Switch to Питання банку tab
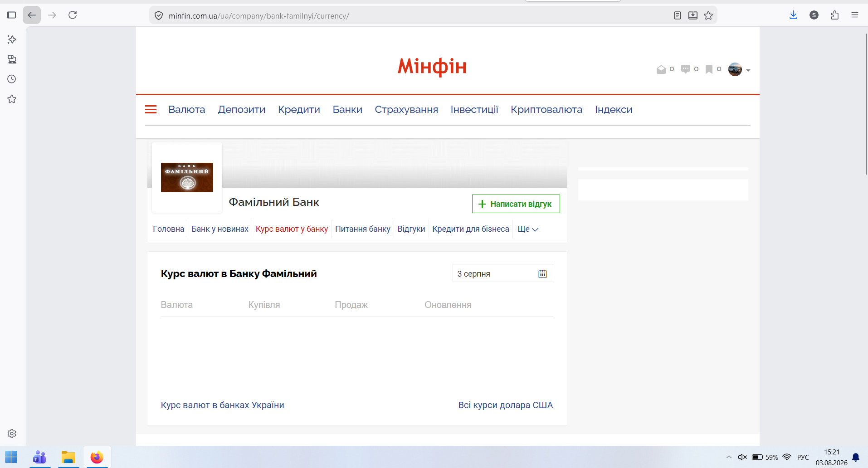 pos(363,229)
